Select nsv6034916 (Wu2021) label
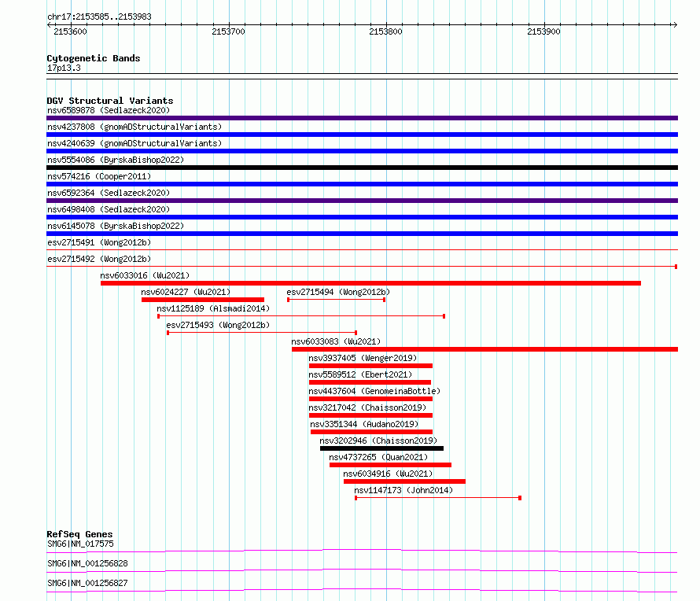 point(388,474)
